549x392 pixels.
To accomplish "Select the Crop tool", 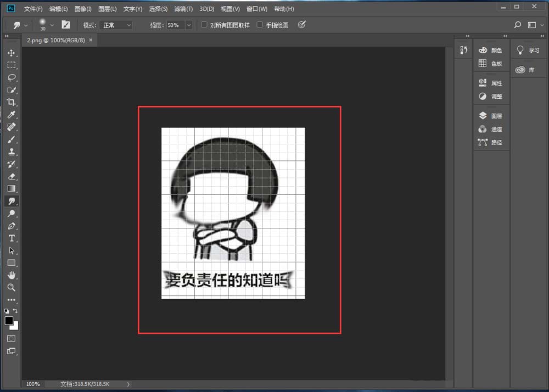I will (12, 102).
